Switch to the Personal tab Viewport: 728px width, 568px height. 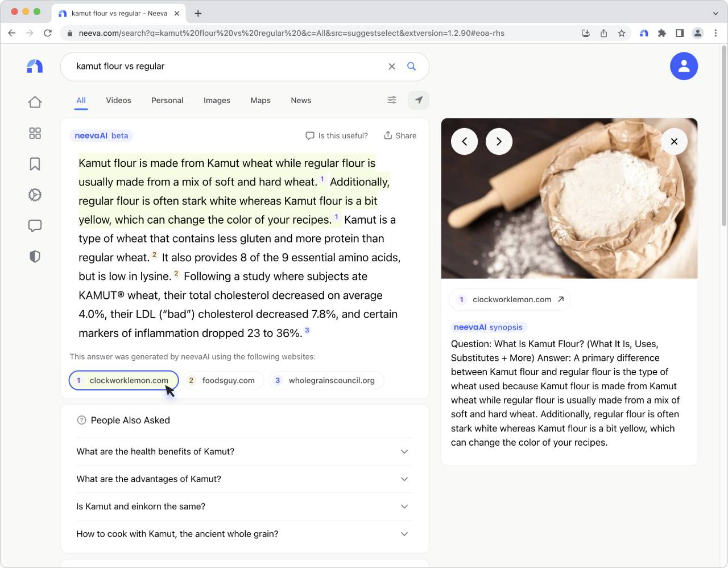(x=167, y=100)
